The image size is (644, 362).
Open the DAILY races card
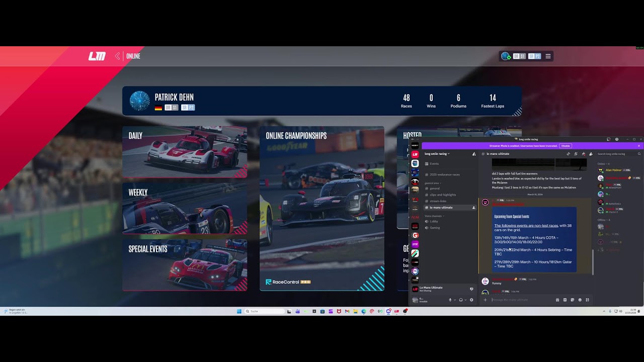(185, 151)
